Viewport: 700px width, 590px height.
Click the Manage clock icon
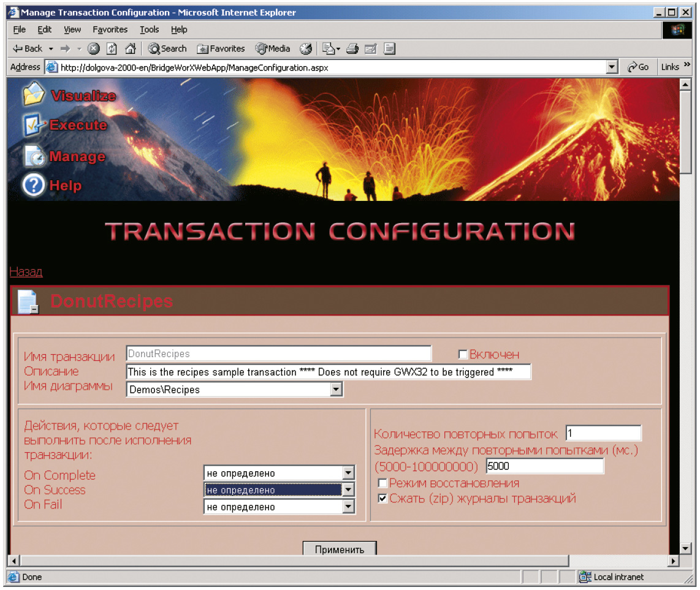tap(34, 155)
